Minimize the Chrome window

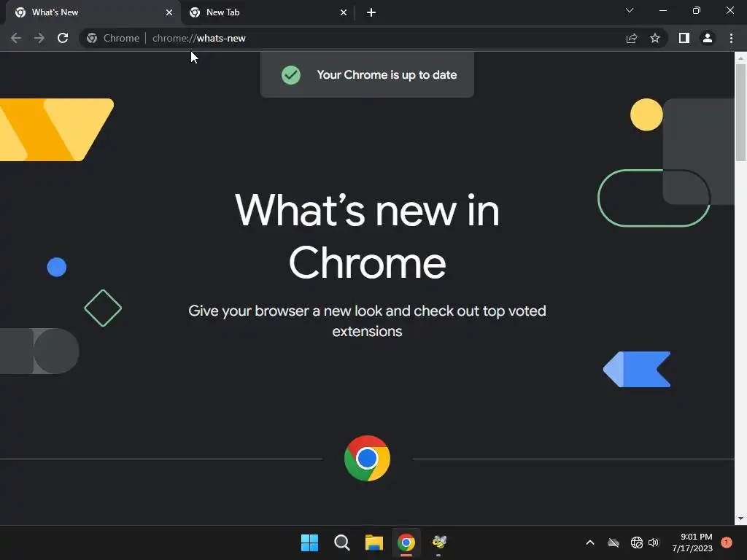tap(663, 10)
